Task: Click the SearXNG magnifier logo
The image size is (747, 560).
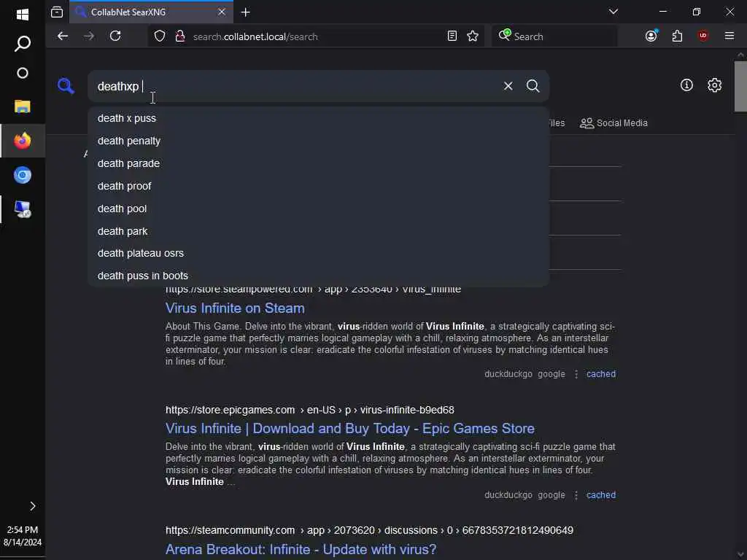Action: click(66, 86)
